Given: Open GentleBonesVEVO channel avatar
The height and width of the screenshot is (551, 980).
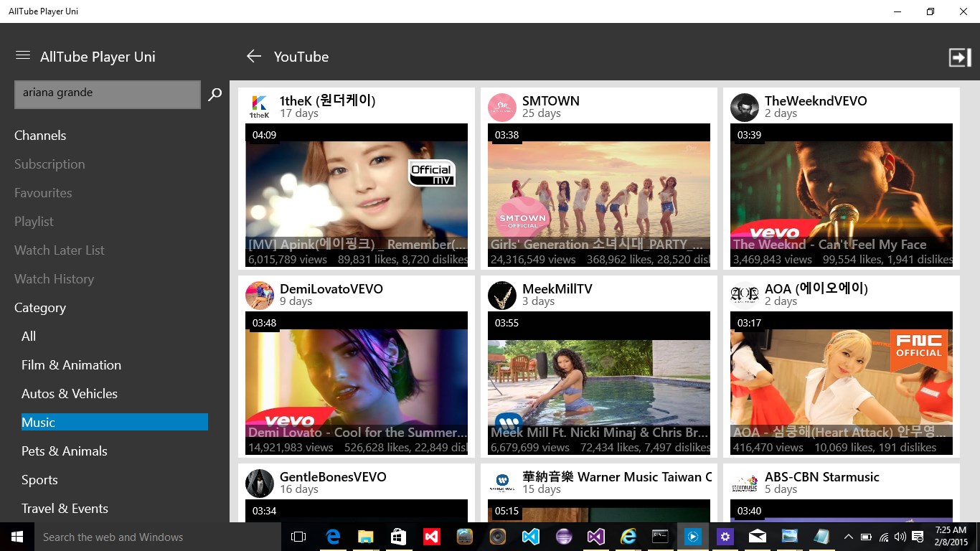Looking at the screenshot, I should click(x=260, y=484).
